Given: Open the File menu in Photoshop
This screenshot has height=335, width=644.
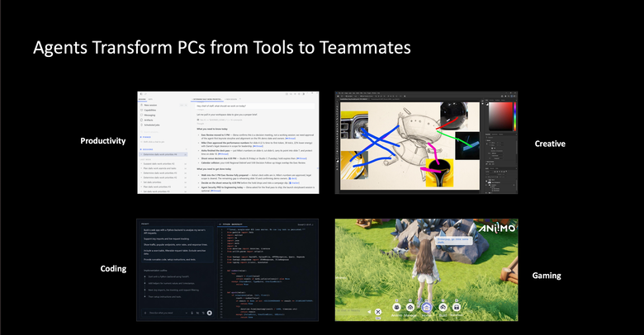Looking at the screenshot, I should (x=341, y=93).
